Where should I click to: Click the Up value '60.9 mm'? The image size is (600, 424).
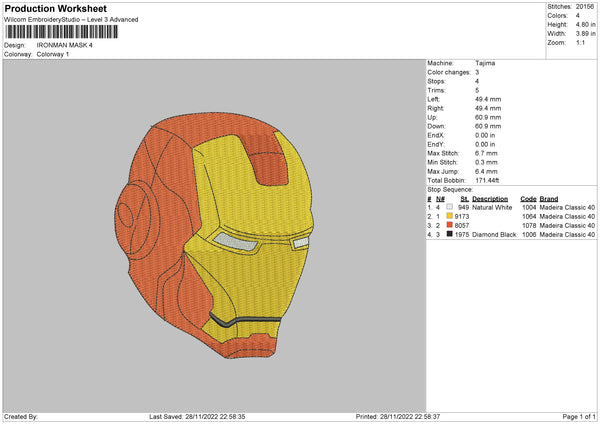[x=488, y=117]
